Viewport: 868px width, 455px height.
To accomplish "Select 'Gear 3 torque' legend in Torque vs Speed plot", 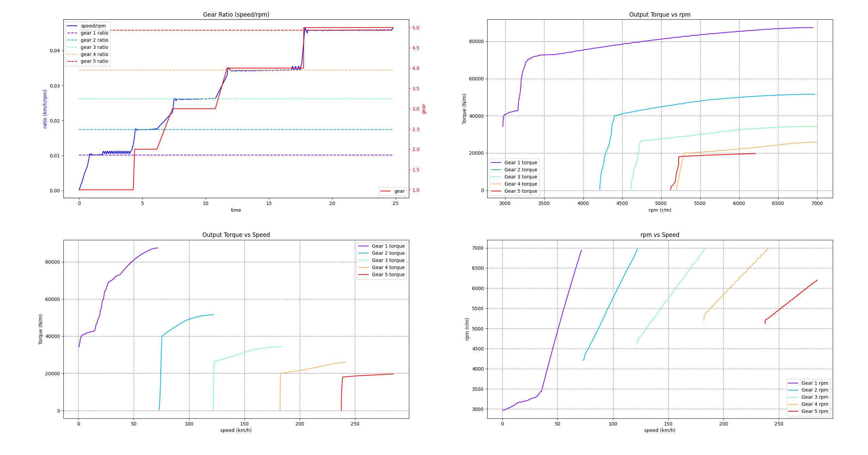I will (381, 260).
